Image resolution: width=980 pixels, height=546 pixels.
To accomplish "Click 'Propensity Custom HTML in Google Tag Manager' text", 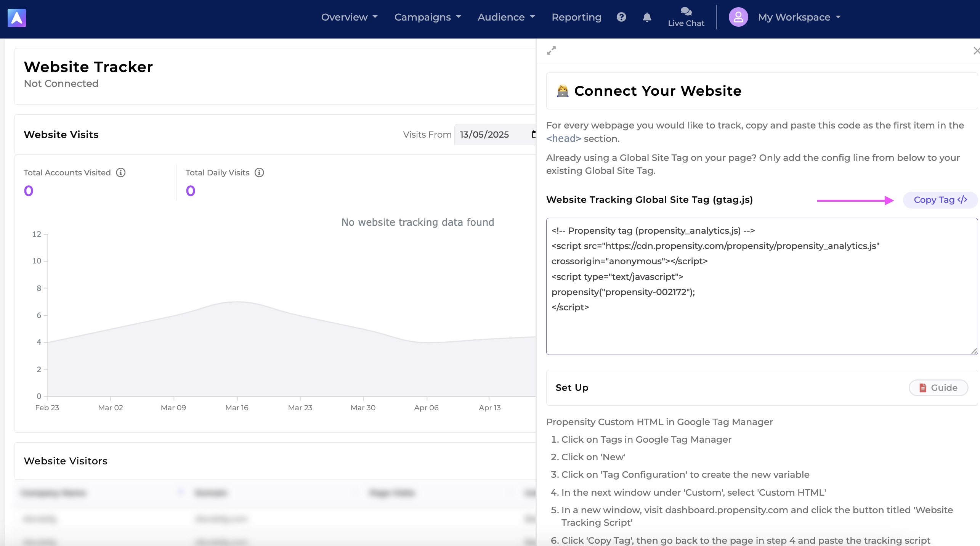I will 659,422.
